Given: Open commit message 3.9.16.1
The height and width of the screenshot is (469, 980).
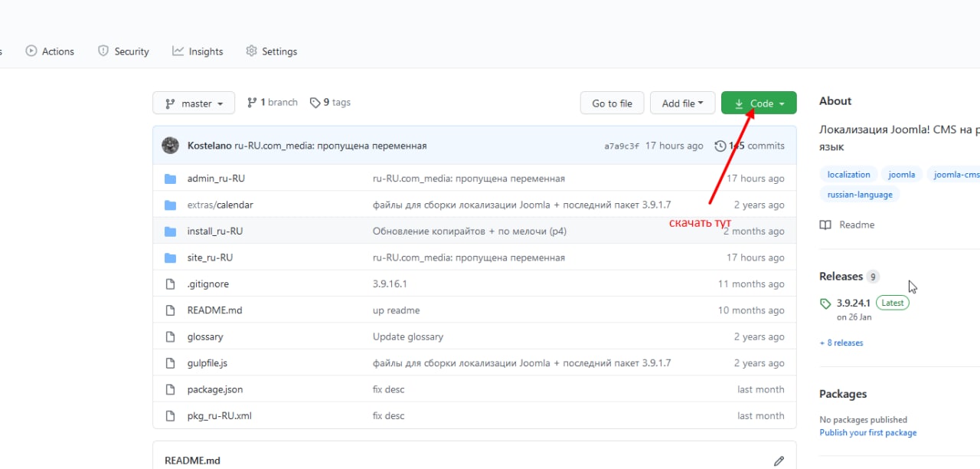Looking at the screenshot, I should (x=390, y=284).
